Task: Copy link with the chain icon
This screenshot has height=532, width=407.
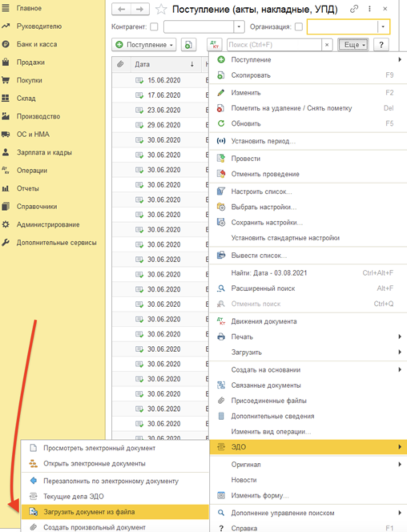Action: point(354,9)
